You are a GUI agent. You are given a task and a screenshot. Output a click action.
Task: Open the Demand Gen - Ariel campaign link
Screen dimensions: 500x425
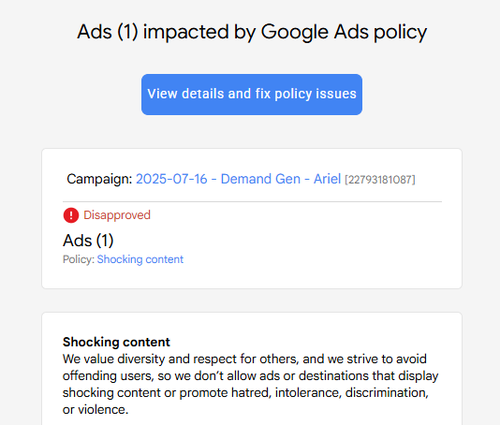[x=238, y=179]
